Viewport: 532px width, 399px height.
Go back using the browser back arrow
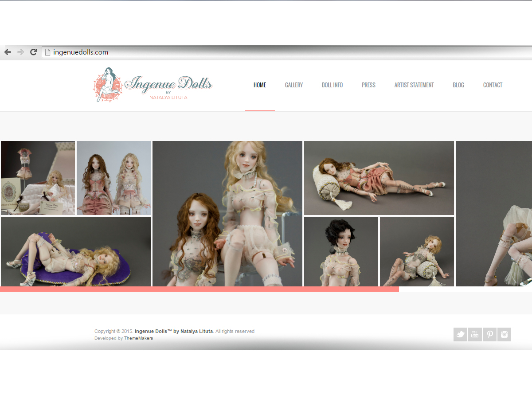click(8, 52)
